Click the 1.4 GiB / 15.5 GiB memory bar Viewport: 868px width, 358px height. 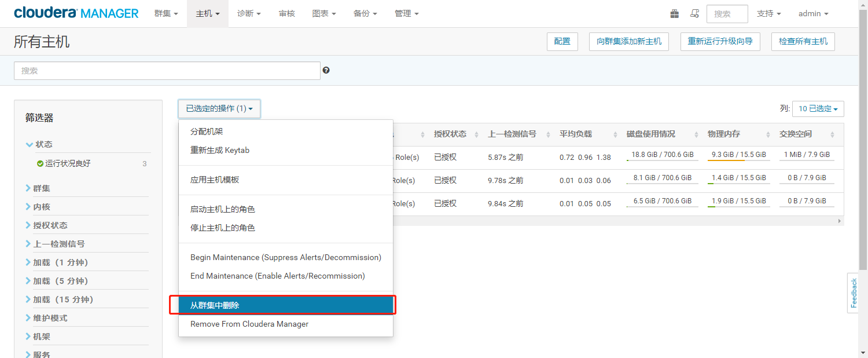[x=738, y=178]
